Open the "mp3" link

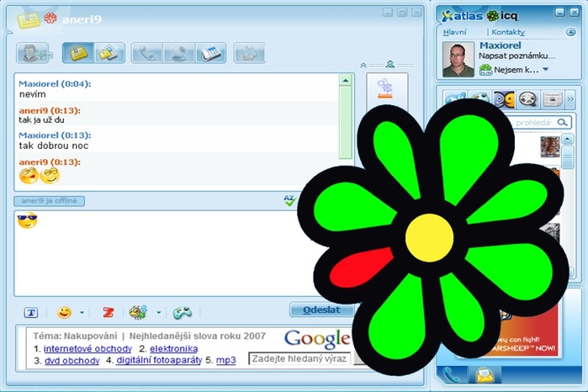click(x=226, y=360)
